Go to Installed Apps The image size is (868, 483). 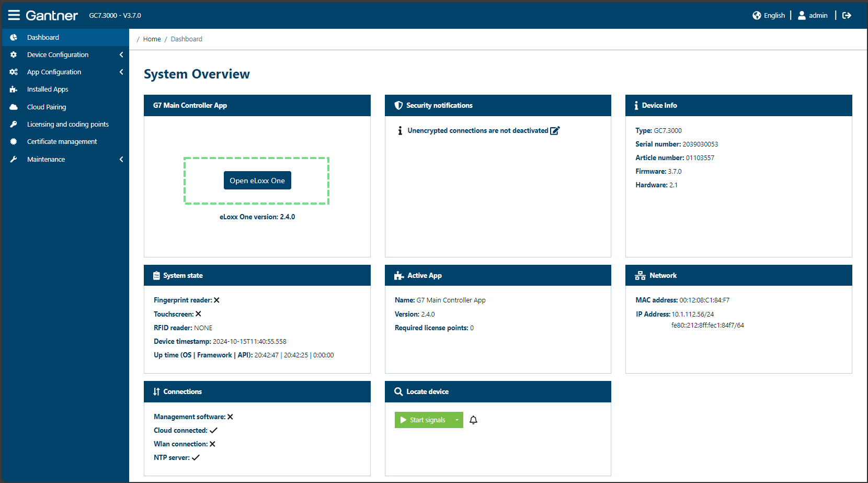click(x=65, y=89)
